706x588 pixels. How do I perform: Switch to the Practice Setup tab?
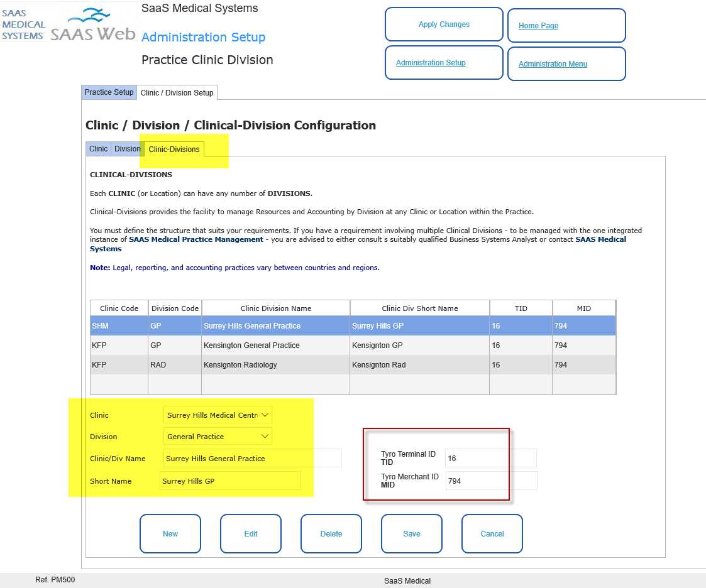pos(109,92)
